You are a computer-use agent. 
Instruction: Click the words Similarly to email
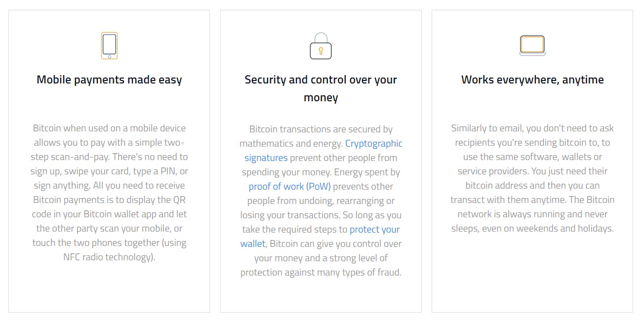pyautogui.click(x=486, y=128)
